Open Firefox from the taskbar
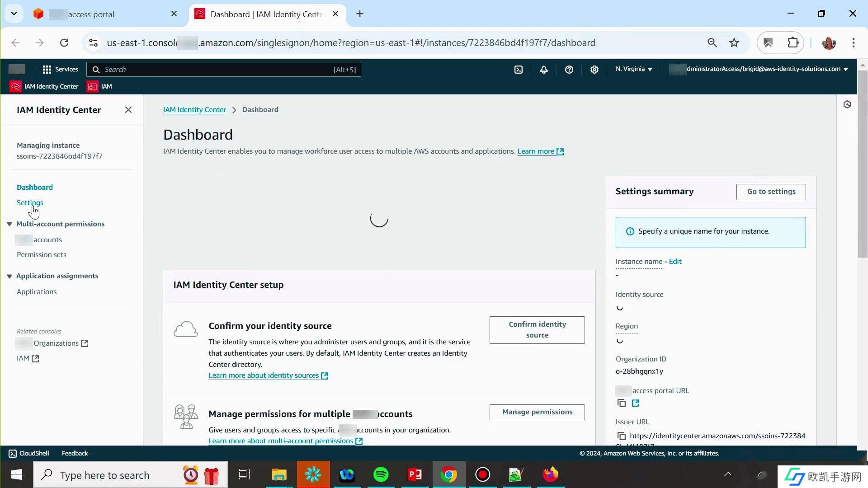This screenshot has height=488, width=868. [x=550, y=474]
